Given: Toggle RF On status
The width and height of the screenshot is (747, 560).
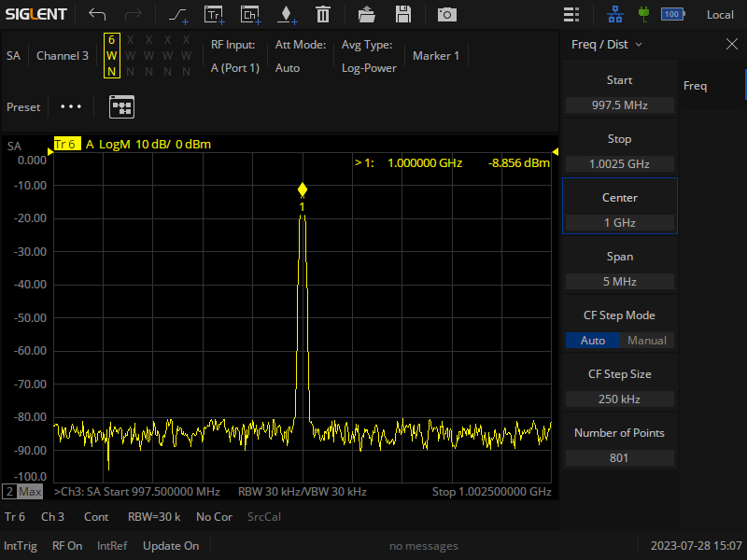Looking at the screenshot, I should click(67, 546).
